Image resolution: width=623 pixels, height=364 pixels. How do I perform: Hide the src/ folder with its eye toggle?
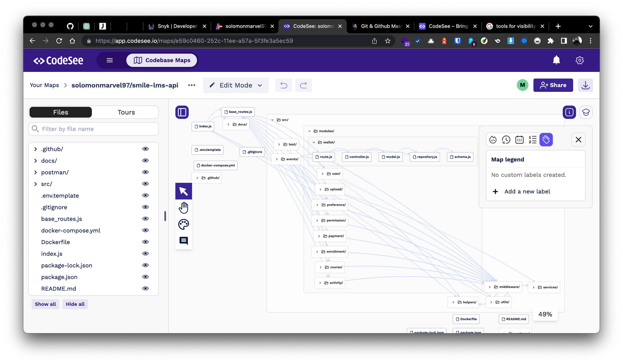tap(145, 184)
